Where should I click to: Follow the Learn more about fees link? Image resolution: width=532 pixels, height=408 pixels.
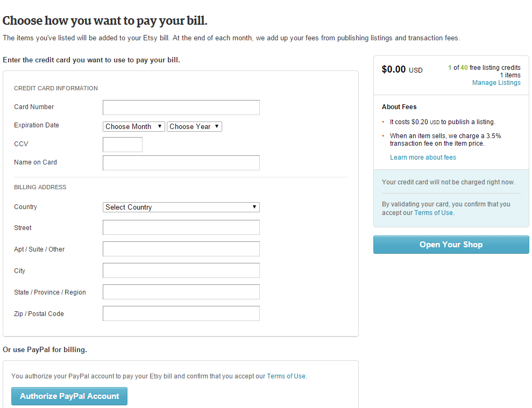(x=423, y=158)
